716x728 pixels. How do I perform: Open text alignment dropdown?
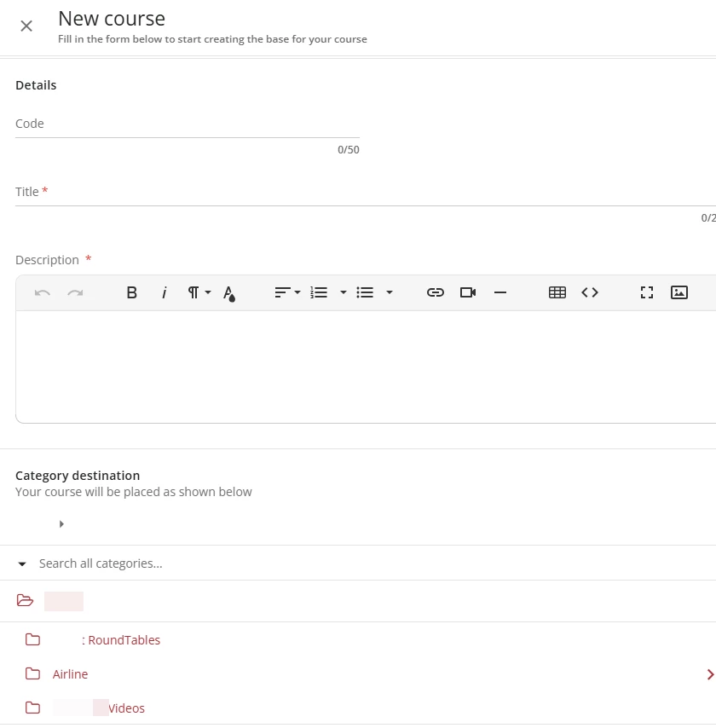coord(287,292)
